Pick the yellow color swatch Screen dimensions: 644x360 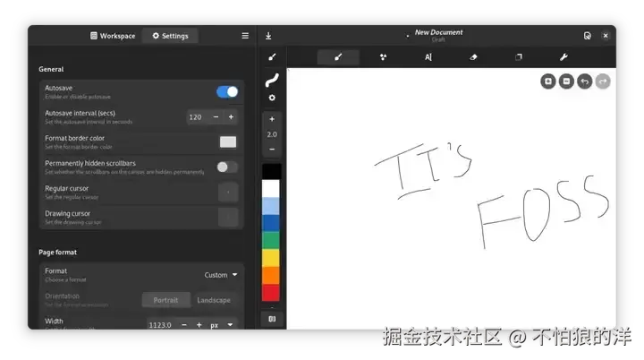[271, 258]
